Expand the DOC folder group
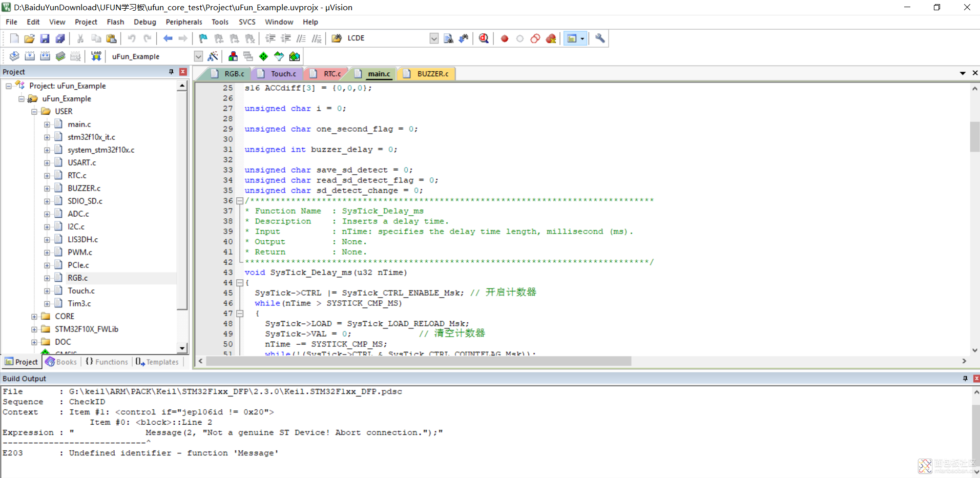980x478 pixels. 34,342
